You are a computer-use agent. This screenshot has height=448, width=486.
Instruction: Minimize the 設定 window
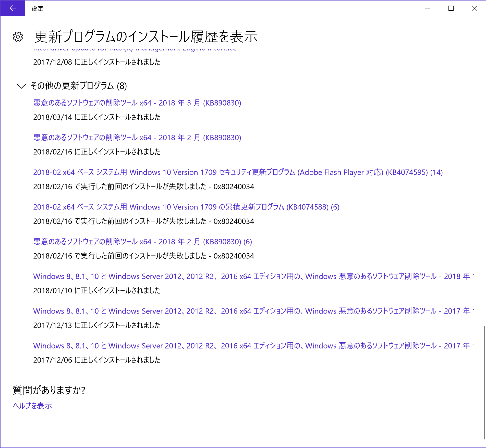pyautogui.click(x=428, y=8)
